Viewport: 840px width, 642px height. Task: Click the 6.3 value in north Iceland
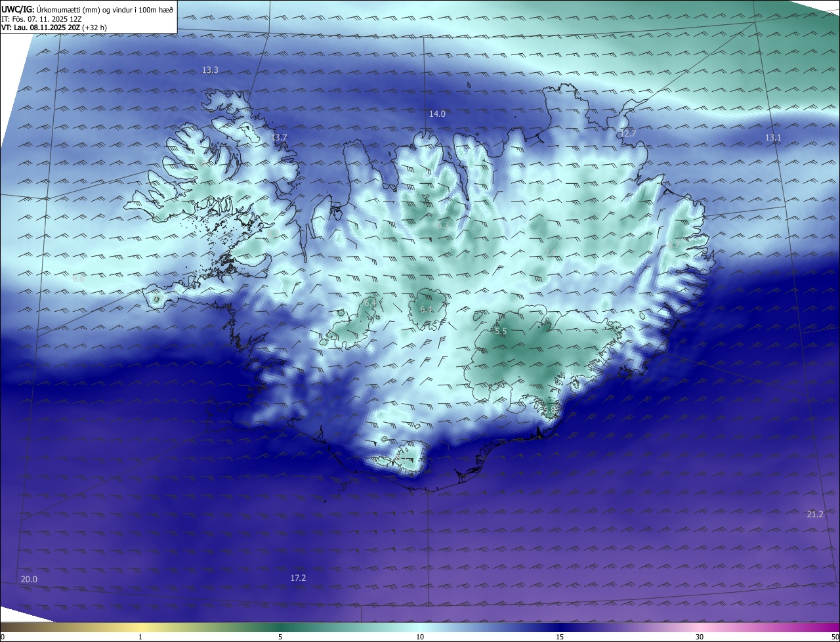pos(443,225)
